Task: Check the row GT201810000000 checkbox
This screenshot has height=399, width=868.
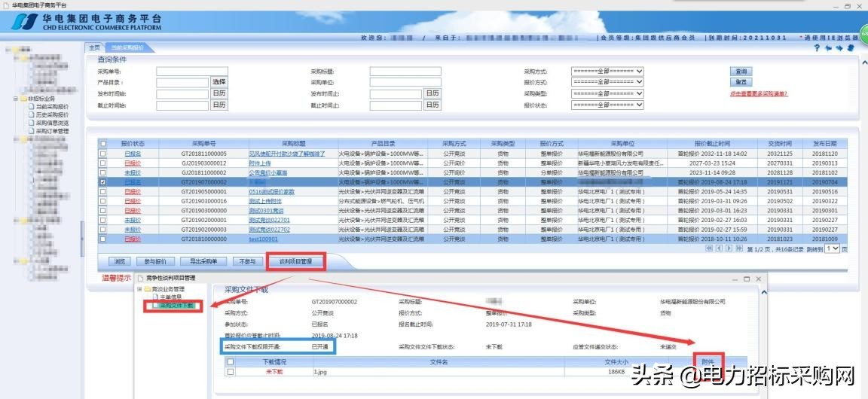Action: click(x=102, y=239)
